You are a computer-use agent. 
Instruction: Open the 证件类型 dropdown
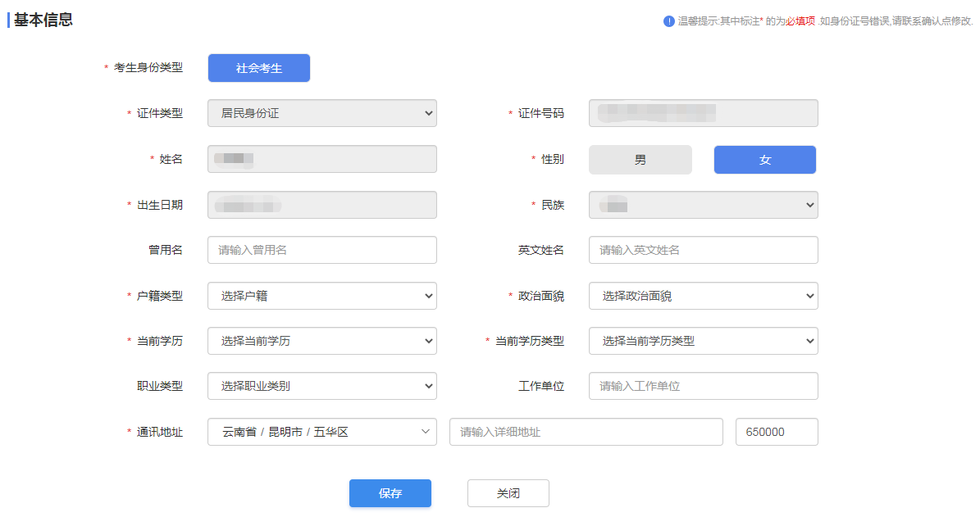tap(322, 114)
